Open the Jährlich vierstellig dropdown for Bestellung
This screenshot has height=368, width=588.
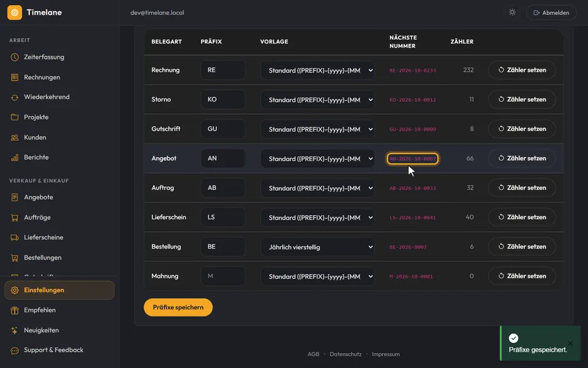click(x=318, y=247)
